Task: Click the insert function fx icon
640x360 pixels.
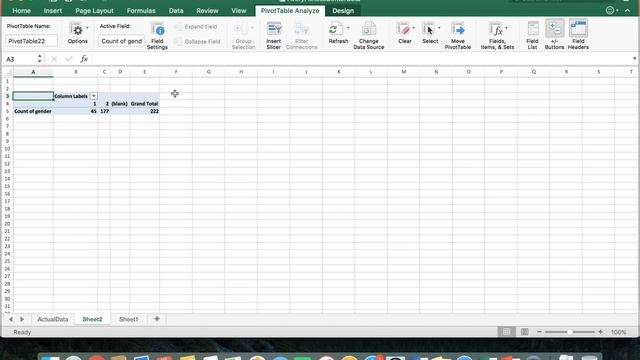Action: (84, 59)
